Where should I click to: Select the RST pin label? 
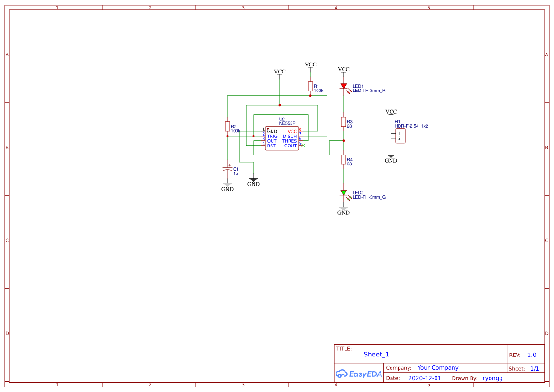coord(272,146)
